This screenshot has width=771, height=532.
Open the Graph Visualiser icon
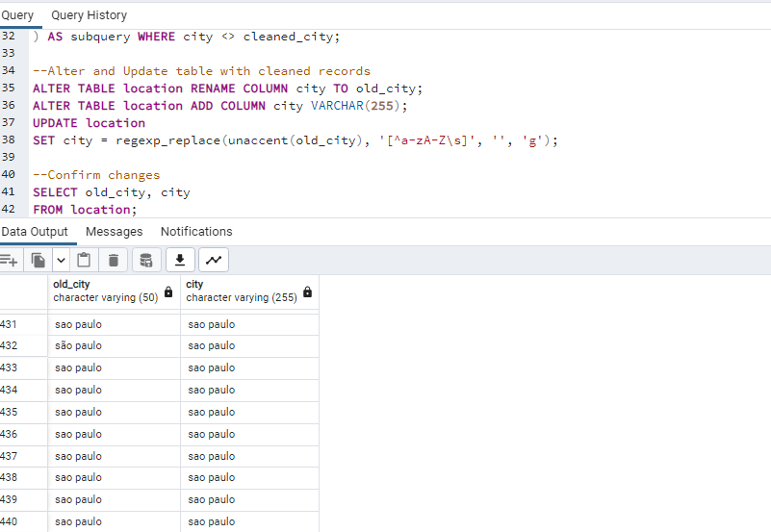tap(214, 261)
